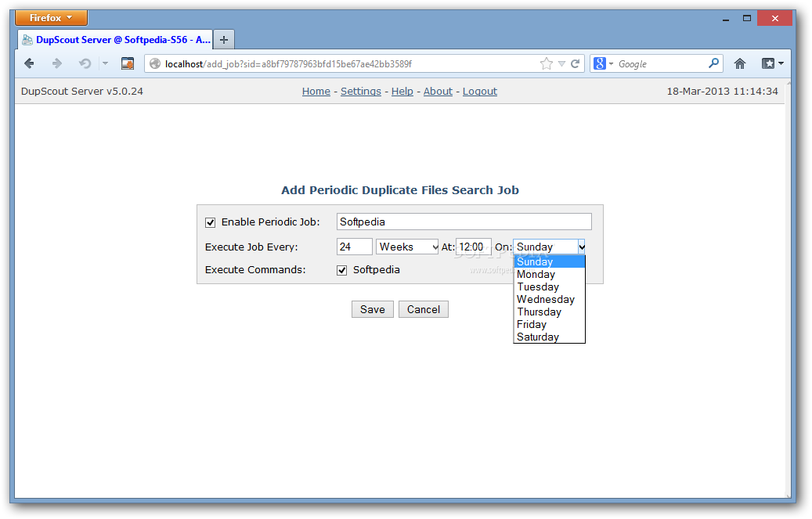Open the Settings link
812x519 pixels.
coord(360,91)
